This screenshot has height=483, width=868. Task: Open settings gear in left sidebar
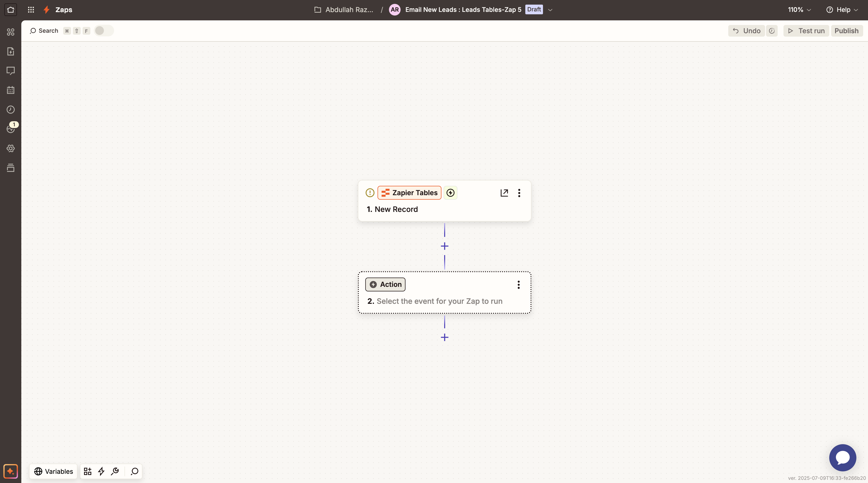click(x=10, y=148)
